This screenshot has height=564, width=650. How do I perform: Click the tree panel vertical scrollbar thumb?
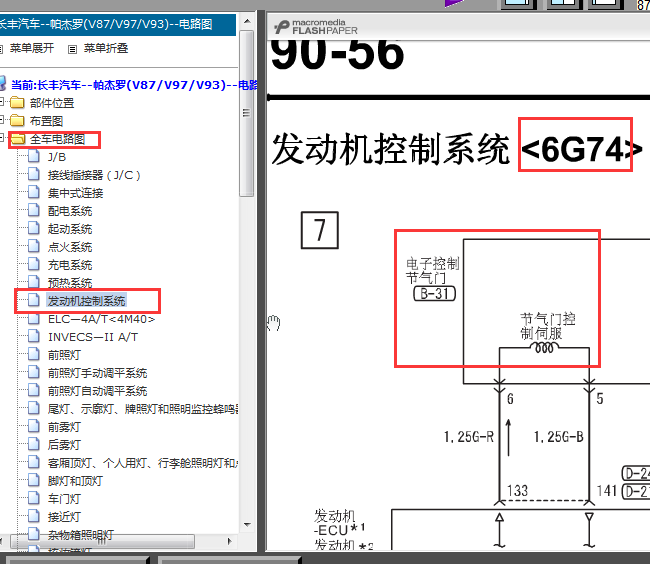pyautogui.click(x=247, y=113)
